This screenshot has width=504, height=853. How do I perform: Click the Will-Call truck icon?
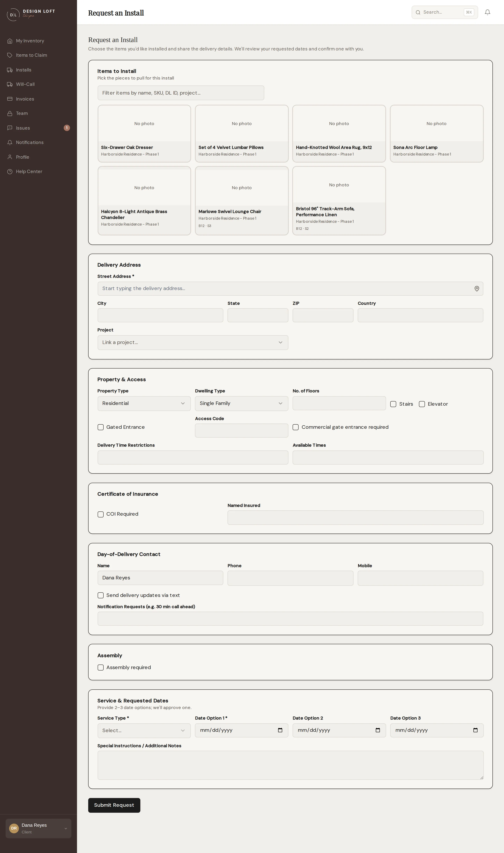tap(10, 84)
